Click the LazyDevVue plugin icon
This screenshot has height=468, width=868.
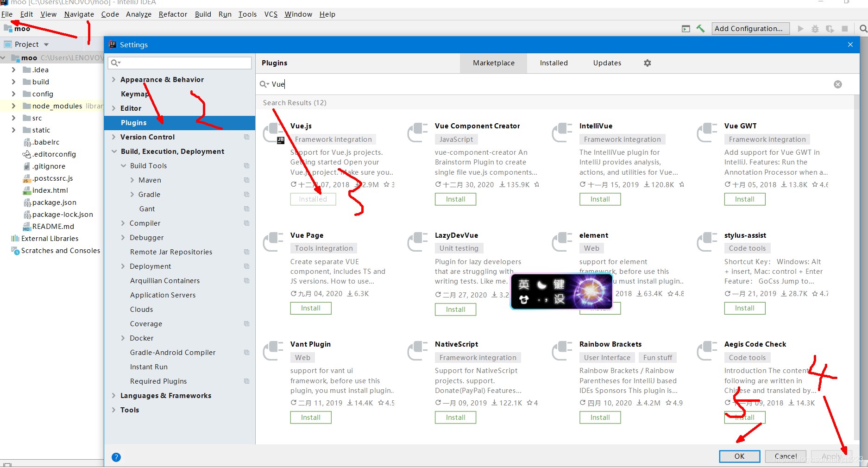coord(418,242)
